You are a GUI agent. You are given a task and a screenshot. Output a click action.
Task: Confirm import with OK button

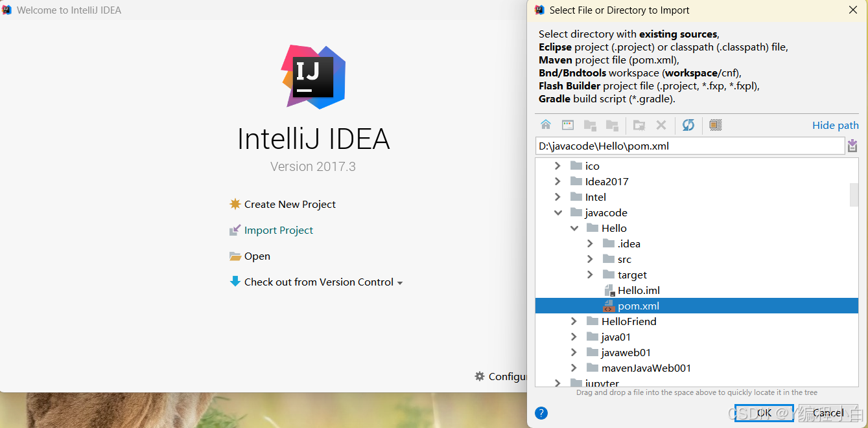click(x=764, y=413)
